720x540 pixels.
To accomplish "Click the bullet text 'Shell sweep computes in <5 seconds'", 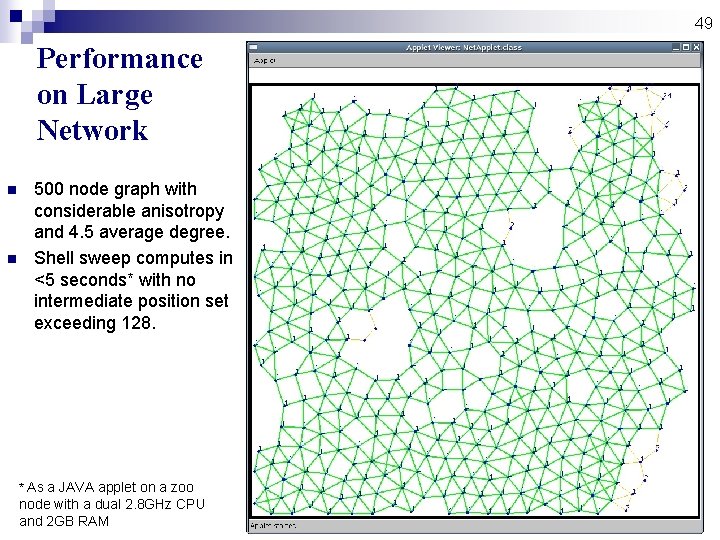I will tap(133, 269).
